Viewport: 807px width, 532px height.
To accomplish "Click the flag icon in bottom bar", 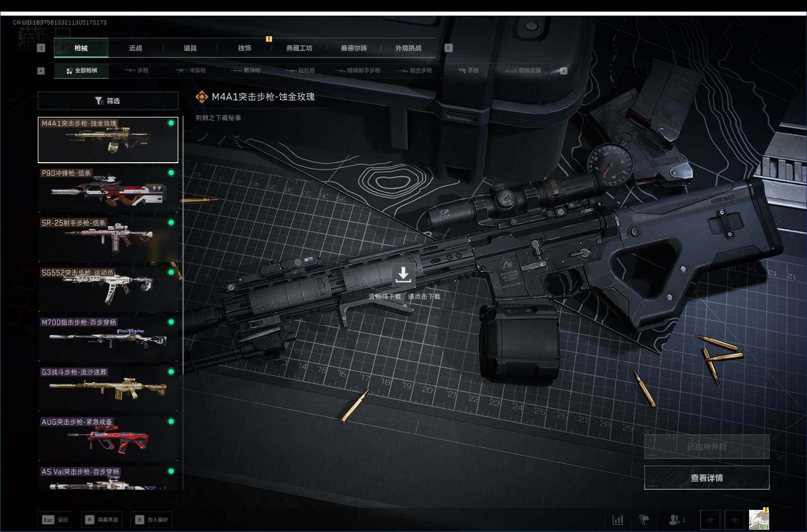I will (x=644, y=519).
